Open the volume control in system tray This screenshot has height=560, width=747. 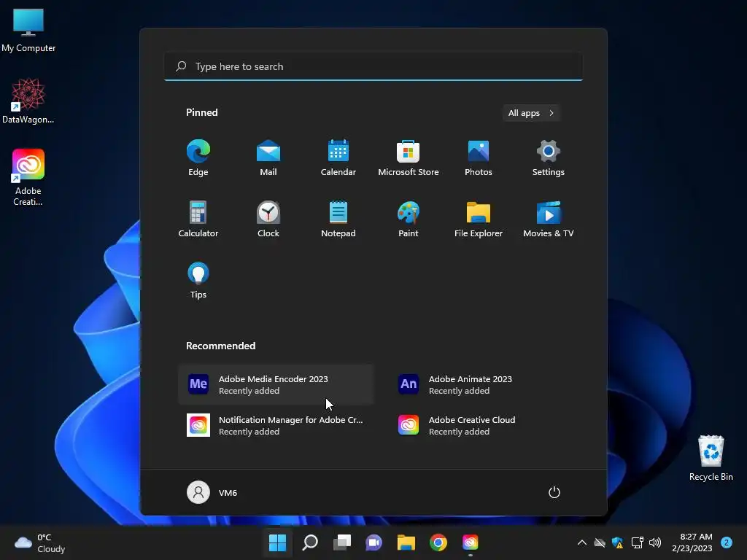click(x=655, y=542)
